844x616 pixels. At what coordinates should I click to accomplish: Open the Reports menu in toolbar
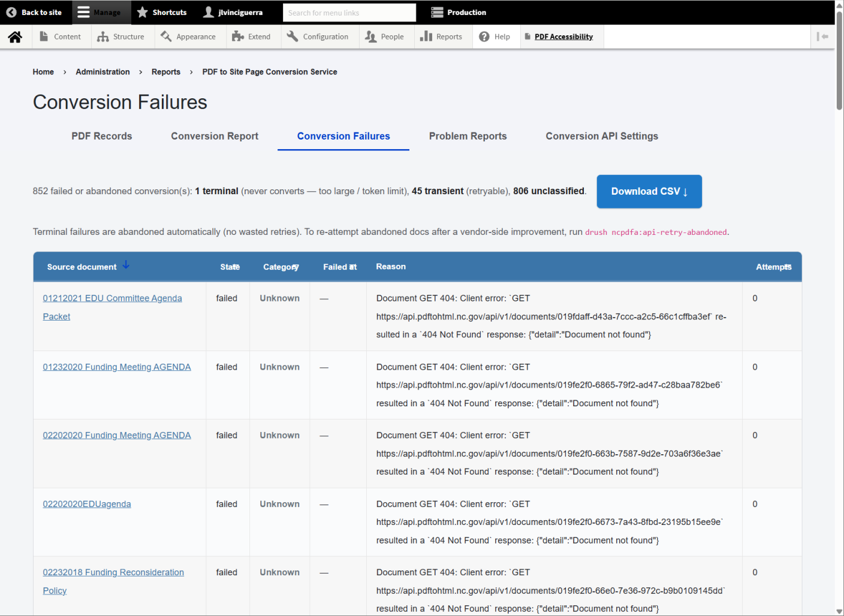[x=442, y=37]
